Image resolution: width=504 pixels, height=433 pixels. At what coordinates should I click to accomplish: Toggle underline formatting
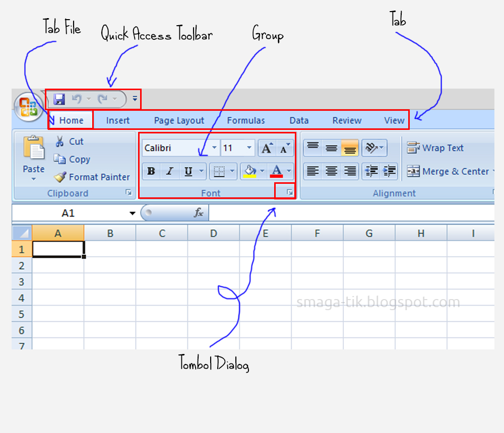pos(186,171)
